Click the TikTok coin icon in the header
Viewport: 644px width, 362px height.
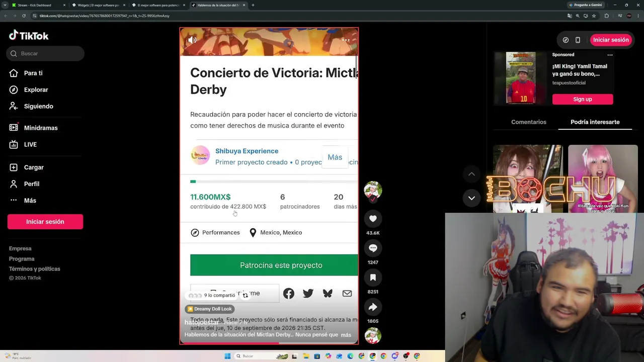click(566, 40)
